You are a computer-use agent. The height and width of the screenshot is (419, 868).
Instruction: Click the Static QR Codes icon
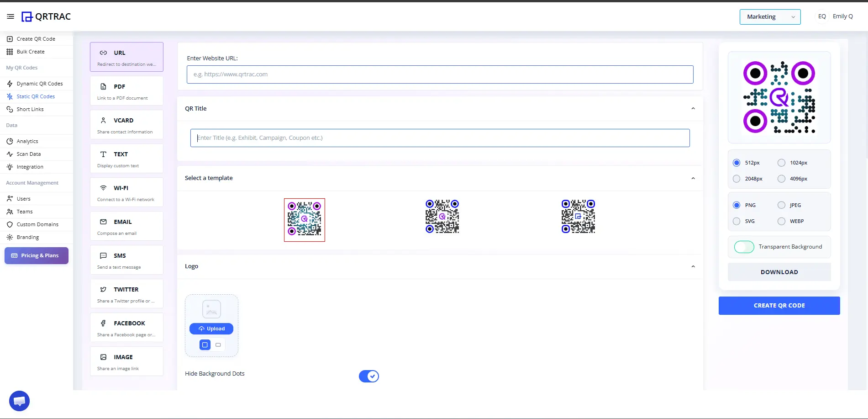click(x=10, y=96)
